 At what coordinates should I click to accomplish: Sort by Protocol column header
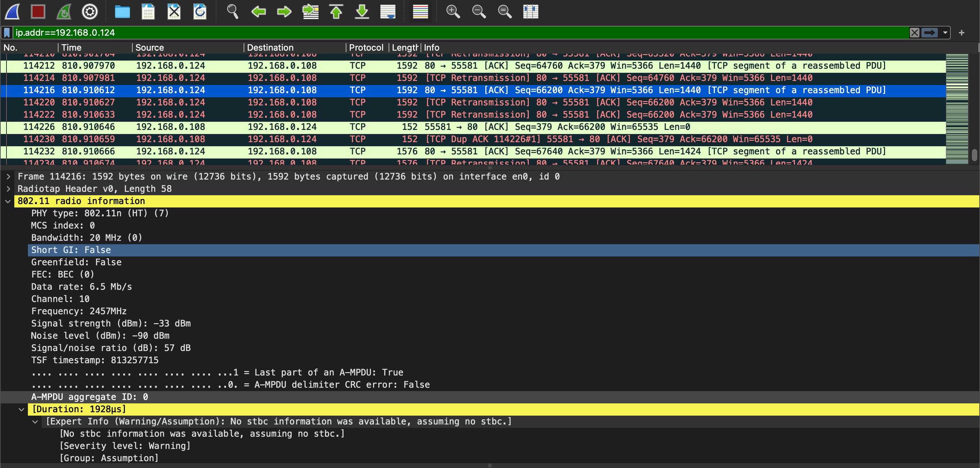pos(367,48)
